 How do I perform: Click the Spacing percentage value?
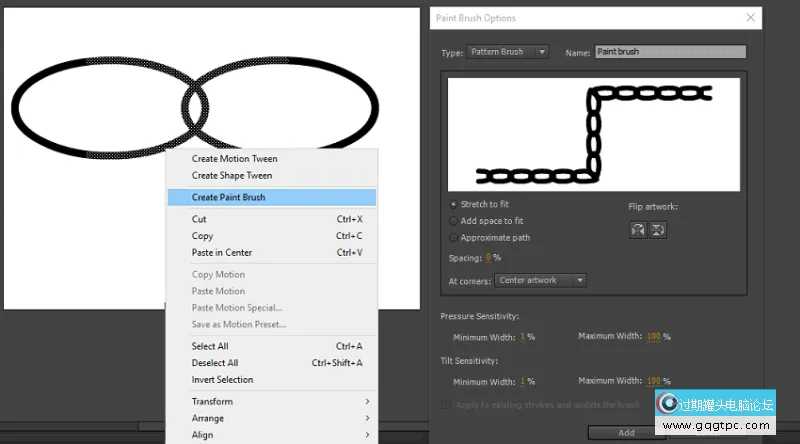click(488, 258)
